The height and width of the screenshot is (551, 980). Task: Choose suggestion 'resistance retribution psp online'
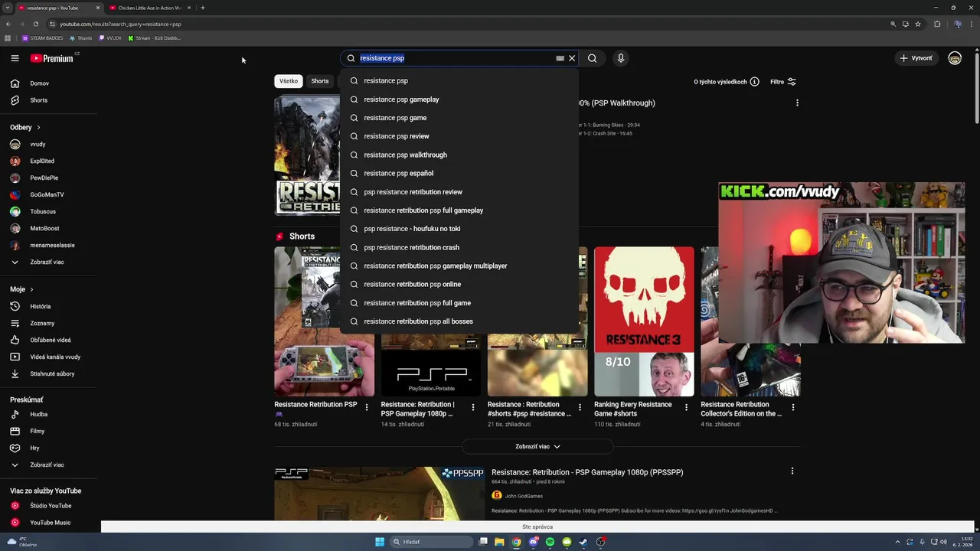point(459,284)
